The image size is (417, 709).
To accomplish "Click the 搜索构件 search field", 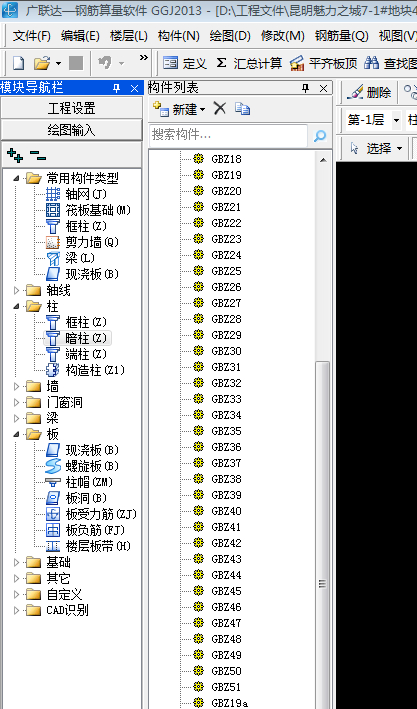I will coord(228,135).
